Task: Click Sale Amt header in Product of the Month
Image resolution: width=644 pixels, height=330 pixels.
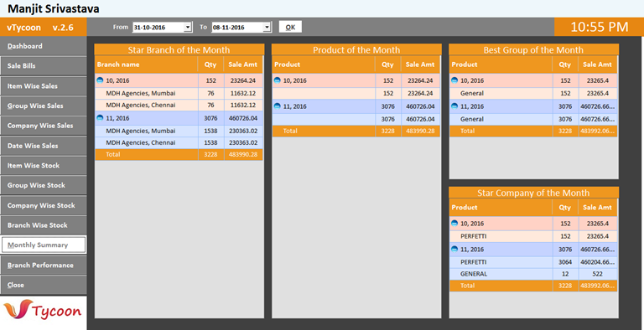Action: click(x=420, y=64)
